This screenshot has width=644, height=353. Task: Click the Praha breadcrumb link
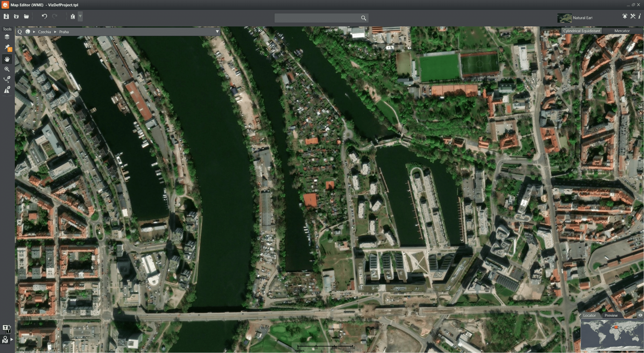coord(64,32)
